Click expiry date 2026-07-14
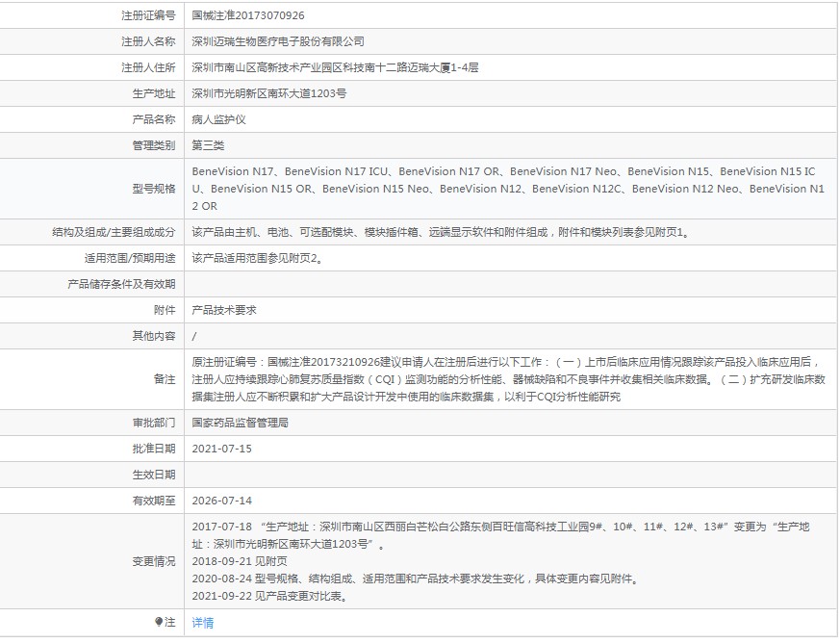 coord(221,501)
